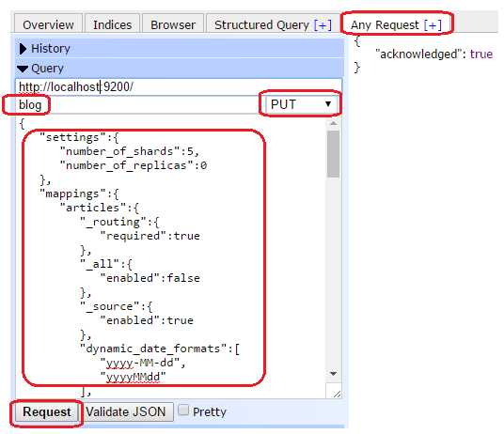Viewport: 504px width, 434px height.
Task: Click the "number_of_shards":5 line
Action: point(130,151)
